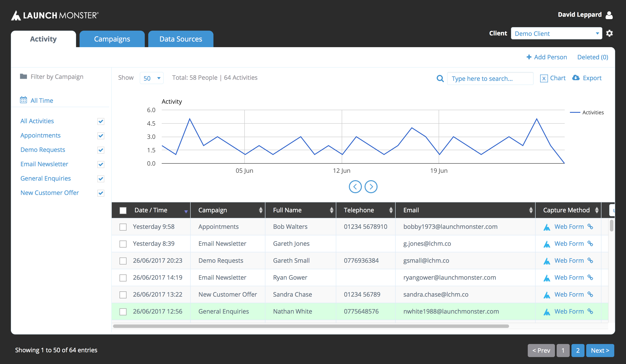This screenshot has width=626, height=364.
Task: Click link icon in Bob Walters row
Action: tap(590, 226)
